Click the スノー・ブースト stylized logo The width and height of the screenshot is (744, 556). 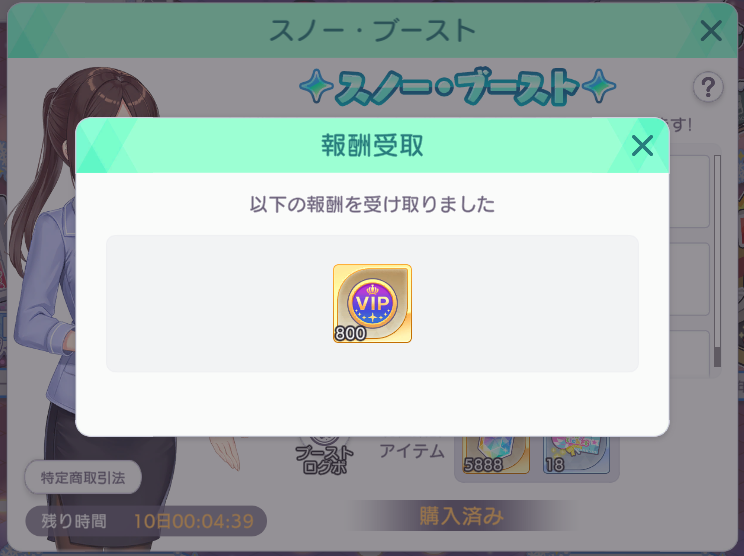457,87
